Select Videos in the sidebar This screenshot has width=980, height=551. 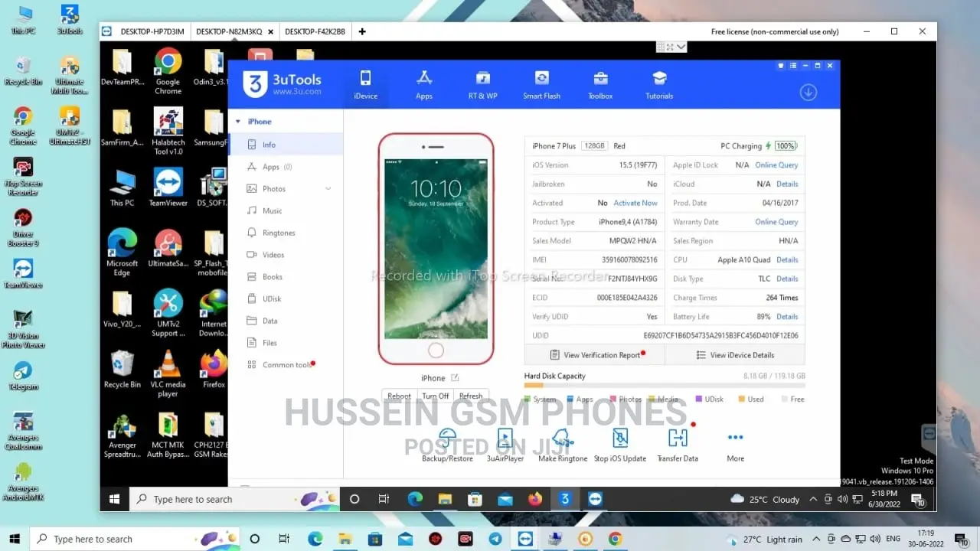pos(286,255)
